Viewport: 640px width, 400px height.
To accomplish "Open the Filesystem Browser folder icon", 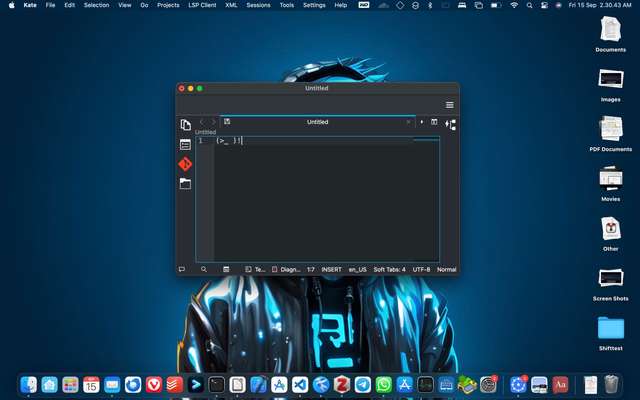I will 185,184.
